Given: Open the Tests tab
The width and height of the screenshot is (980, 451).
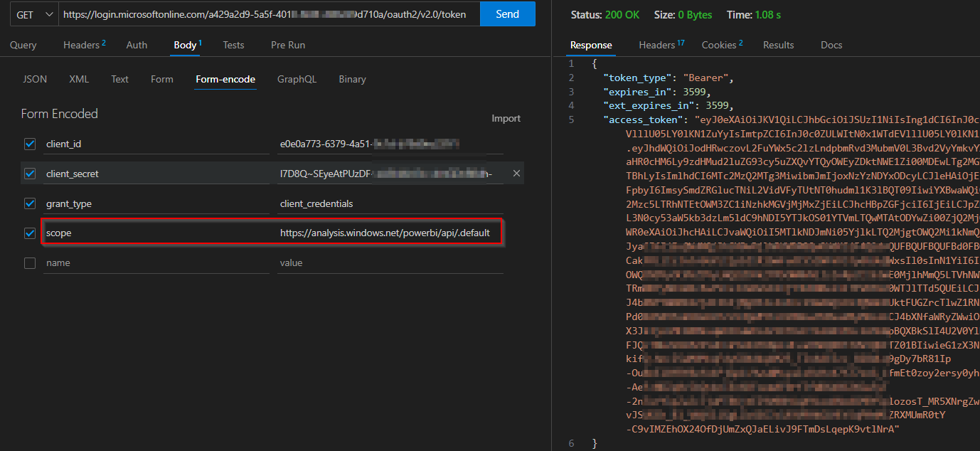Looking at the screenshot, I should point(233,45).
